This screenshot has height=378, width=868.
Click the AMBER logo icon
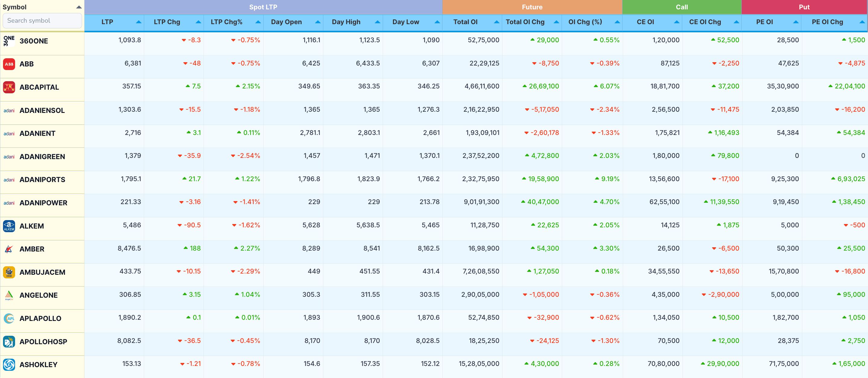tap(9, 249)
